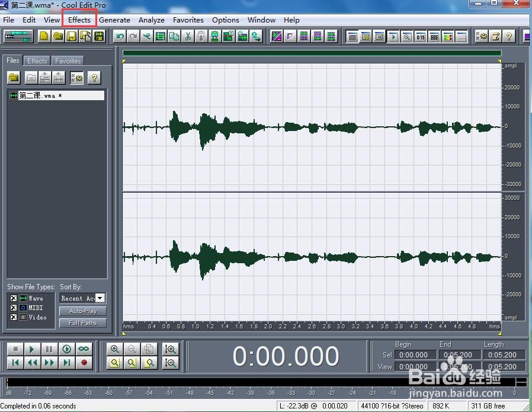
Task: Fast forward the audio
Action: click(49, 363)
